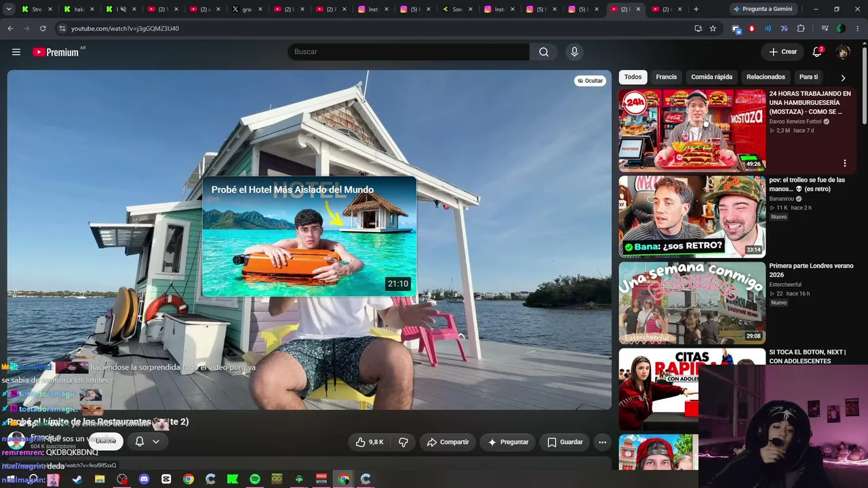The height and width of the screenshot is (488, 868).
Task: Open Steam from the taskbar
Action: click(77, 479)
